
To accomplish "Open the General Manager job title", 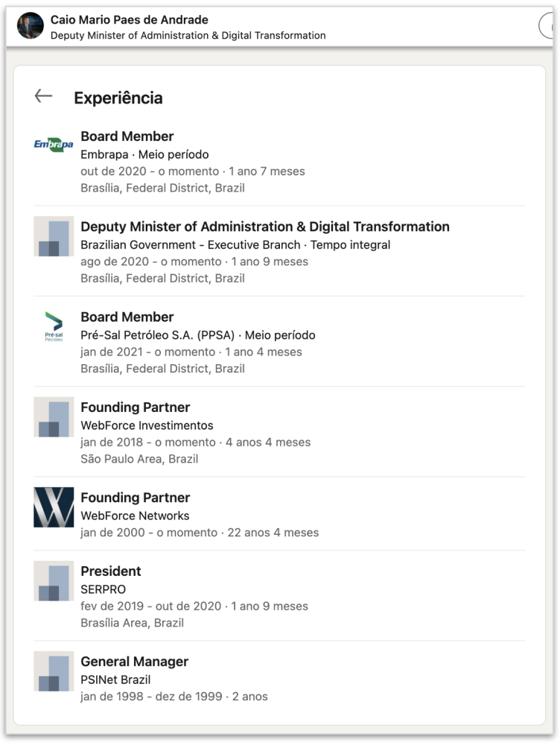I will 135,662.
